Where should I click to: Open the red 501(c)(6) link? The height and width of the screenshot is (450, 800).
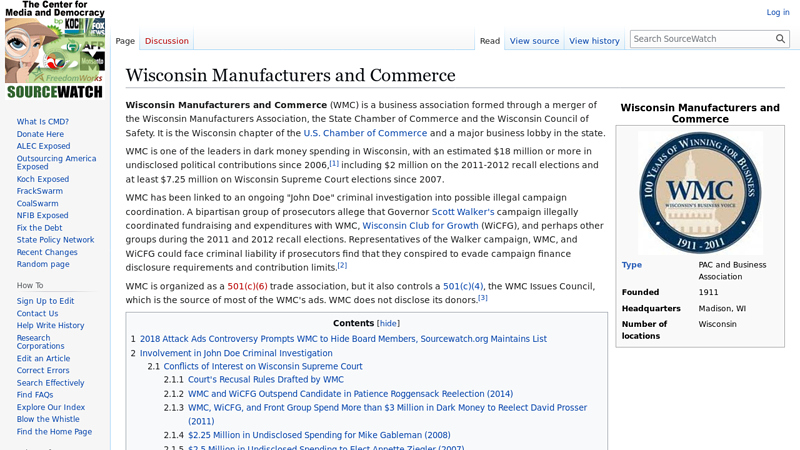[x=247, y=286]
